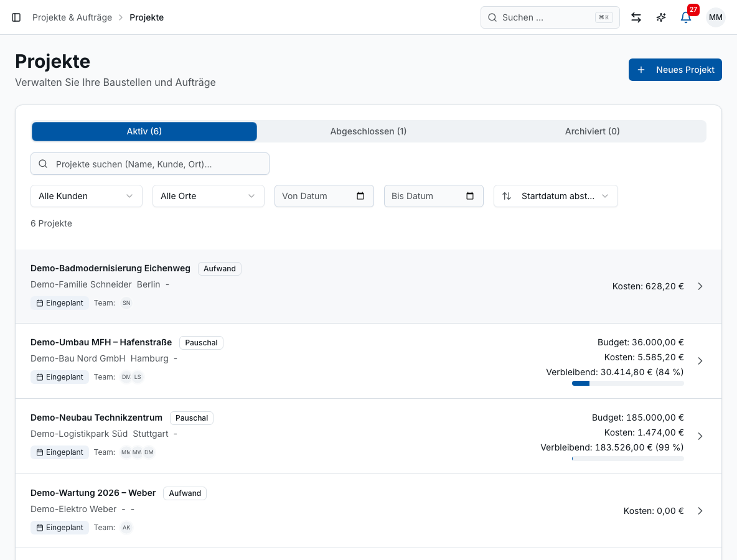Click the AI sparkle icon in header
The image size is (737, 560).
661,17
